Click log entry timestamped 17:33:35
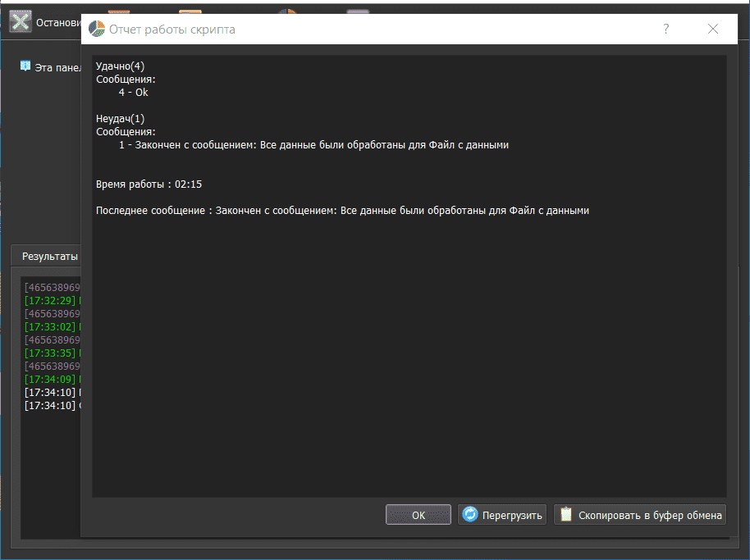The width and height of the screenshot is (750, 560). (x=53, y=353)
